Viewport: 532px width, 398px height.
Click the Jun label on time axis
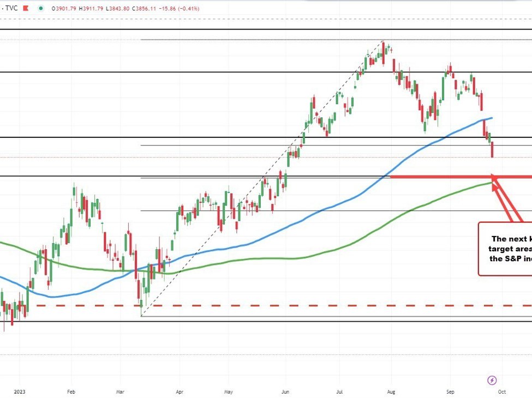pos(285,391)
